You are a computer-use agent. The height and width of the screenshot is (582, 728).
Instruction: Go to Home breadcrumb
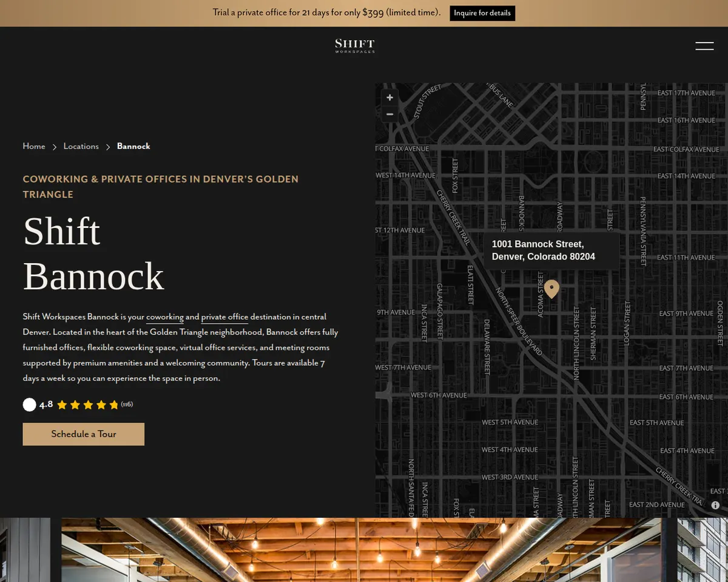pyautogui.click(x=34, y=146)
